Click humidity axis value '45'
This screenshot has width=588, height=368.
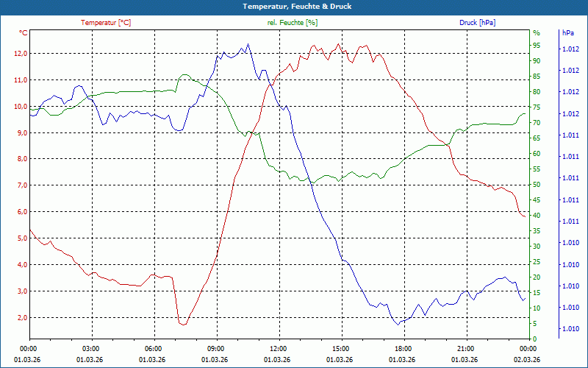click(537, 199)
